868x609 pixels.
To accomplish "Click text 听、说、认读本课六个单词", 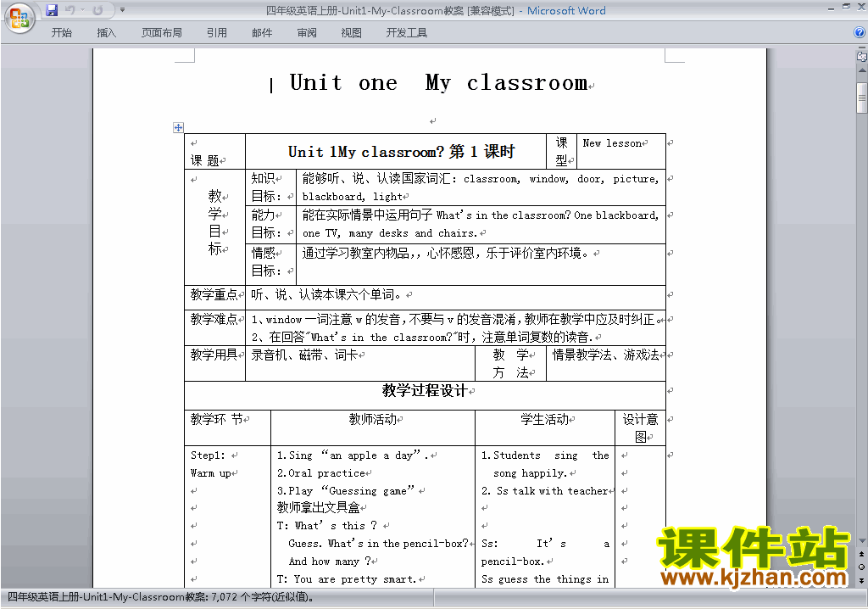I will pos(326,295).
